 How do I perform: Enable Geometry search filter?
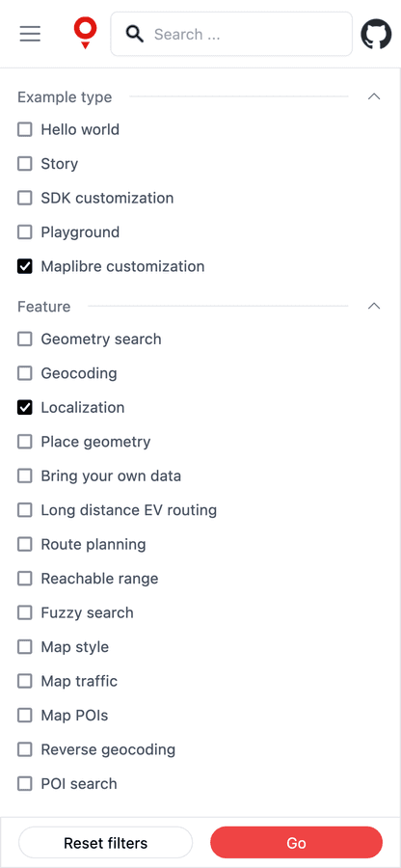coord(25,339)
